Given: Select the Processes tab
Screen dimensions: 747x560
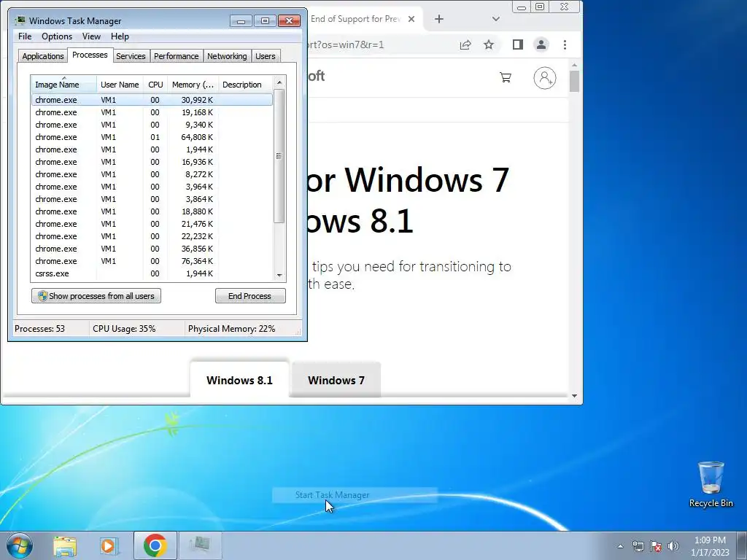Looking at the screenshot, I should (90, 55).
